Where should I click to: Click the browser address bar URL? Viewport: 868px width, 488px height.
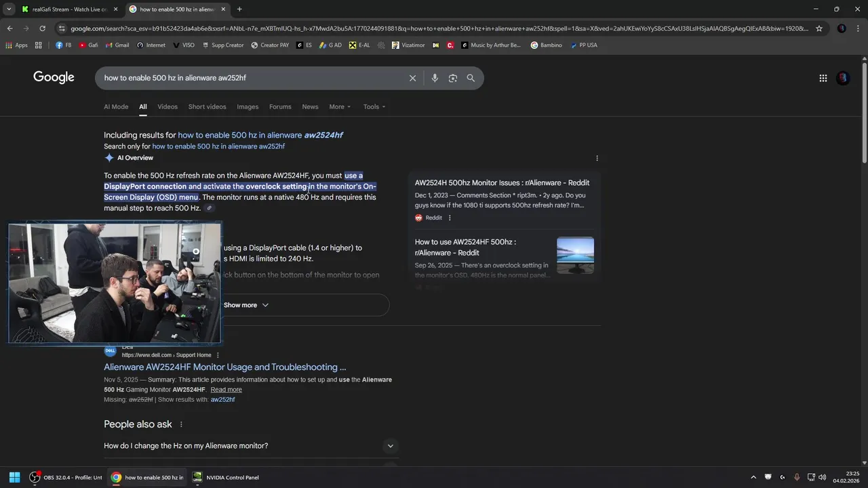click(x=439, y=28)
